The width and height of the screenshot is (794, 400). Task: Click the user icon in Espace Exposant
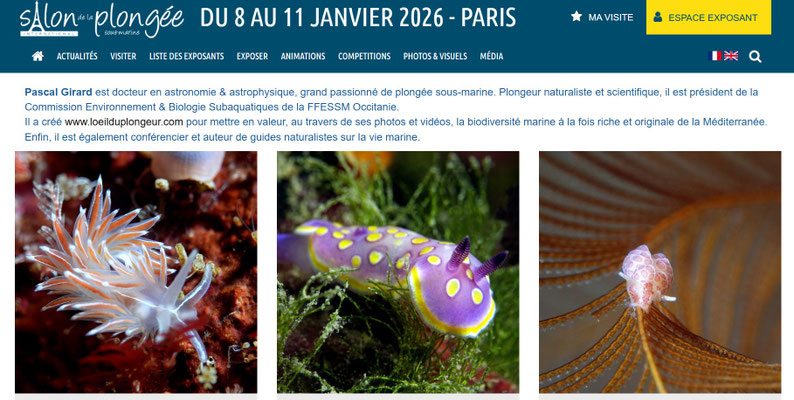click(x=658, y=17)
